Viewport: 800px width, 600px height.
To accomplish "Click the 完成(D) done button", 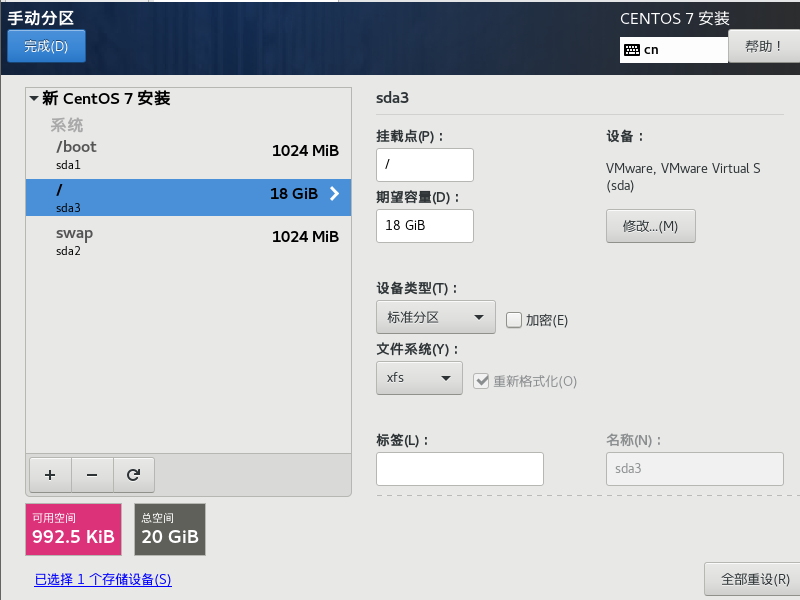I will click(46, 45).
